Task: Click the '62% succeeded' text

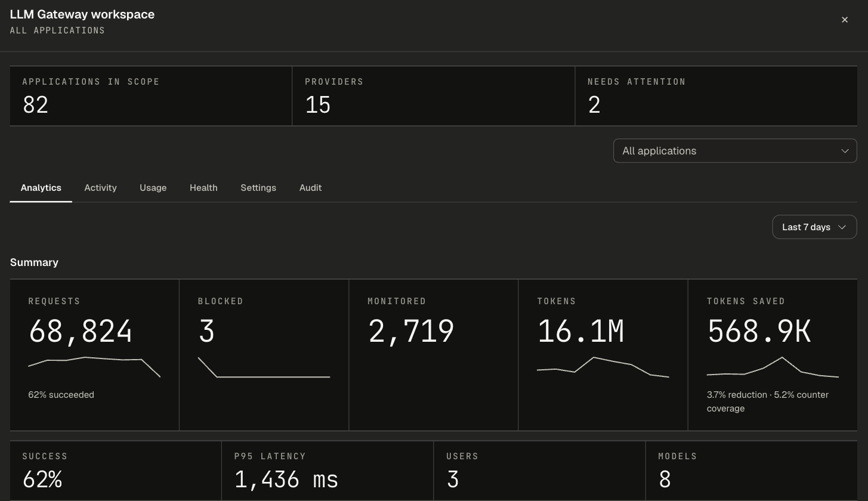Action: click(x=61, y=395)
